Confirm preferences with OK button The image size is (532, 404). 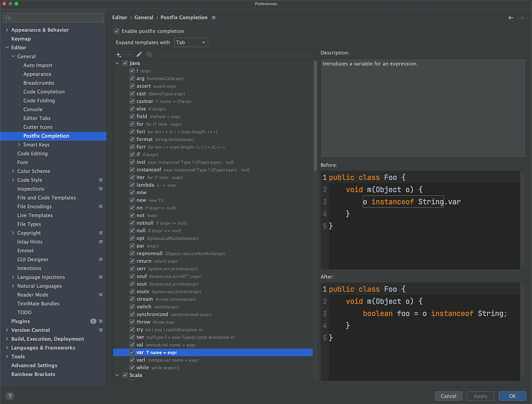coord(512,396)
